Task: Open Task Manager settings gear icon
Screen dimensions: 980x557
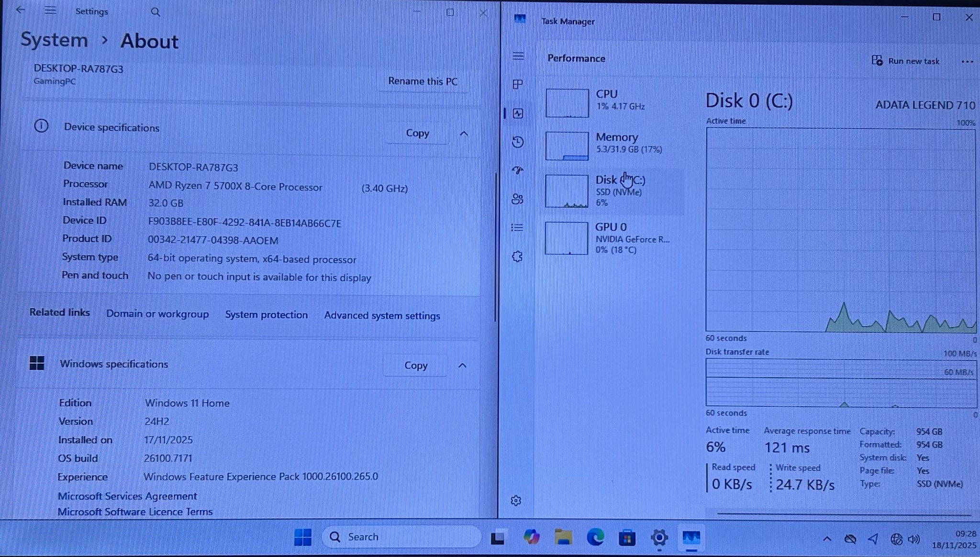Action: coord(516,501)
